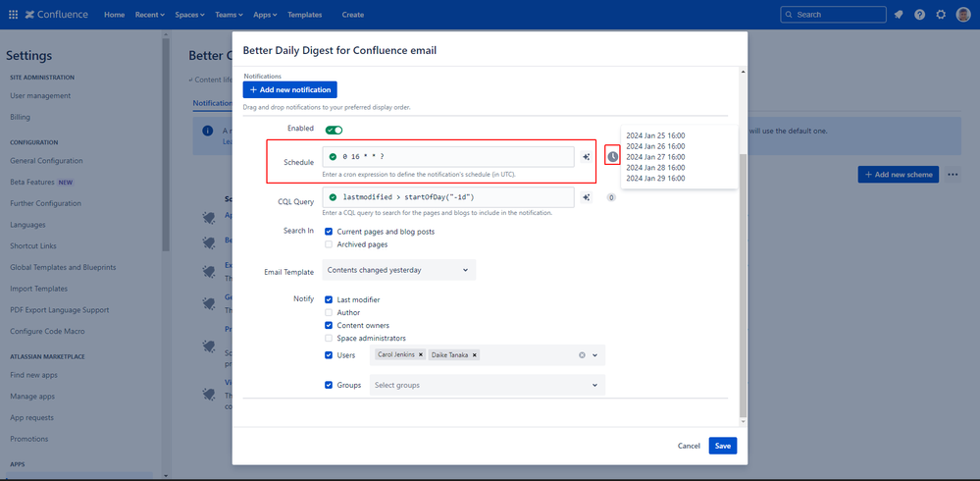
Task: Uncheck the Last modifier checkbox
Action: tap(330, 299)
